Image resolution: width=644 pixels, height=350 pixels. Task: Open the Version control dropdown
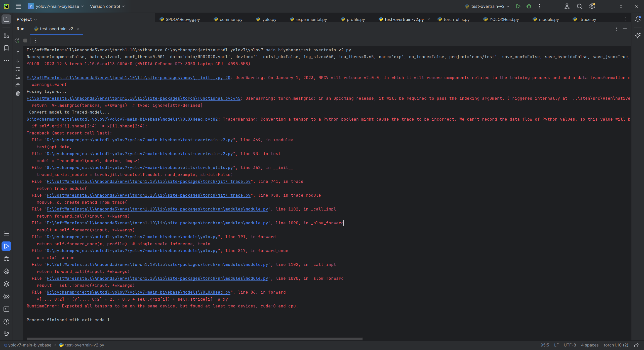coord(107,6)
